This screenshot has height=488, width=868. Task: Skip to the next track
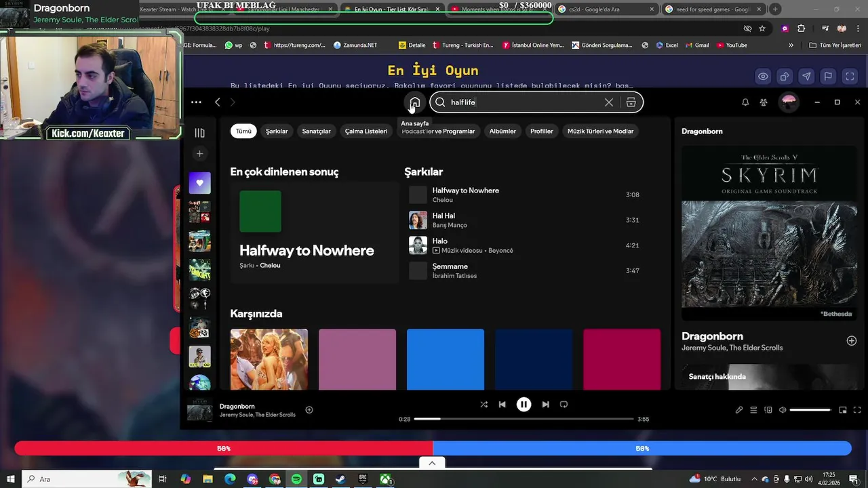click(545, 405)
